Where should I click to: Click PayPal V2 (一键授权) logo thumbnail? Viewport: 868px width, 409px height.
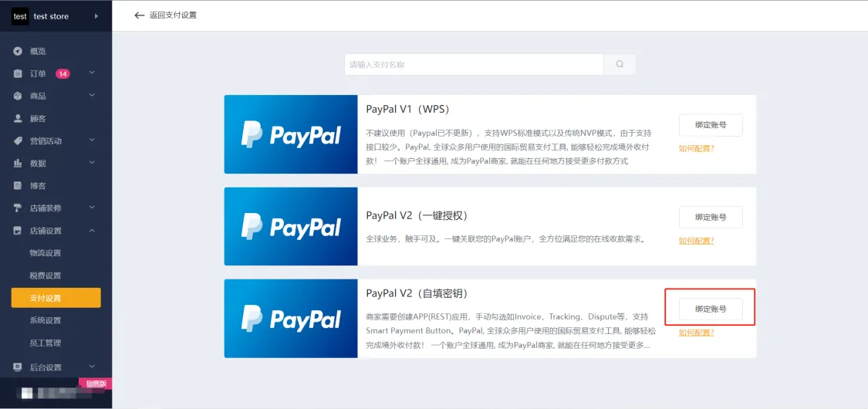point(291,226)
